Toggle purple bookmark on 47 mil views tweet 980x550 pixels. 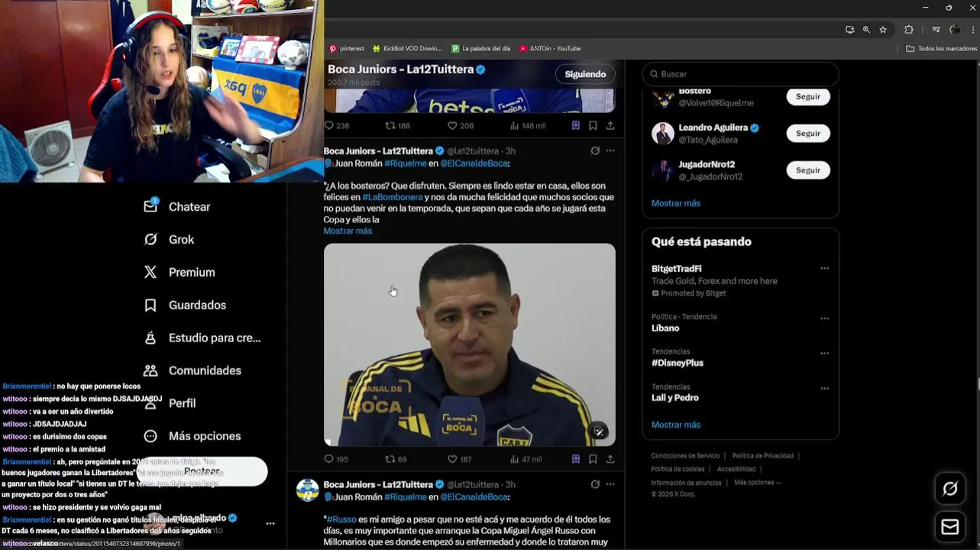[576, 459]
